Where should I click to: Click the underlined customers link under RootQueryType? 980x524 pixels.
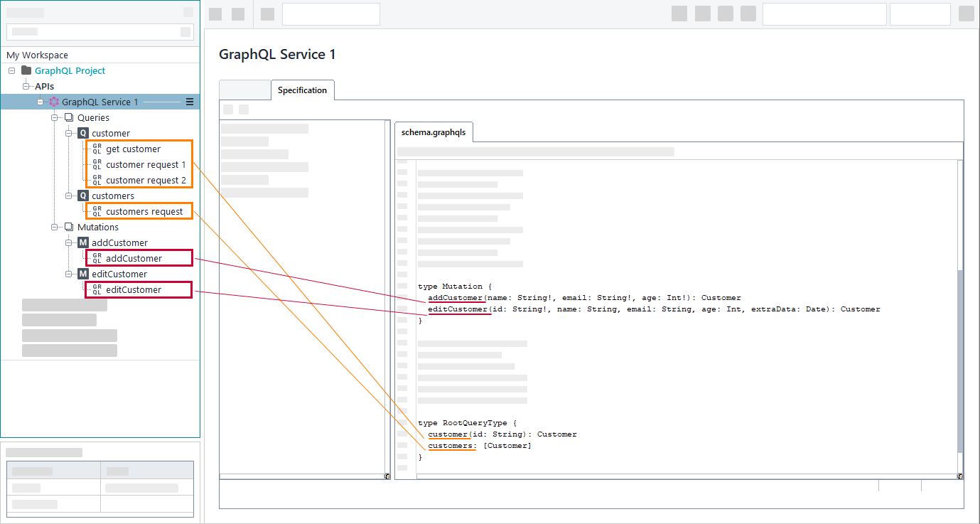(451, 445)
